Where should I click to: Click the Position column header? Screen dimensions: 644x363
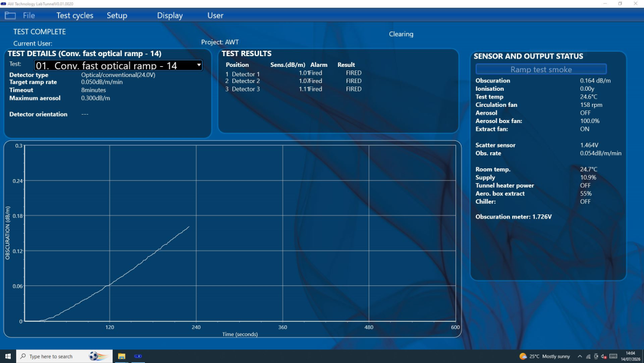coord(237,64)
